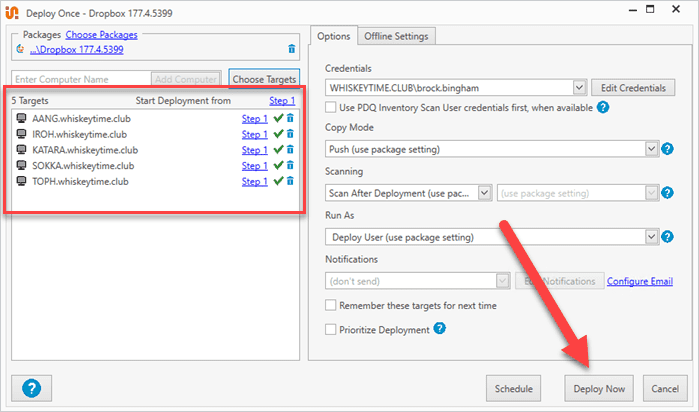Open the scan profile (use package setting) dropdown
This screenshot has height=412, width=699.
tap(651, 193)
